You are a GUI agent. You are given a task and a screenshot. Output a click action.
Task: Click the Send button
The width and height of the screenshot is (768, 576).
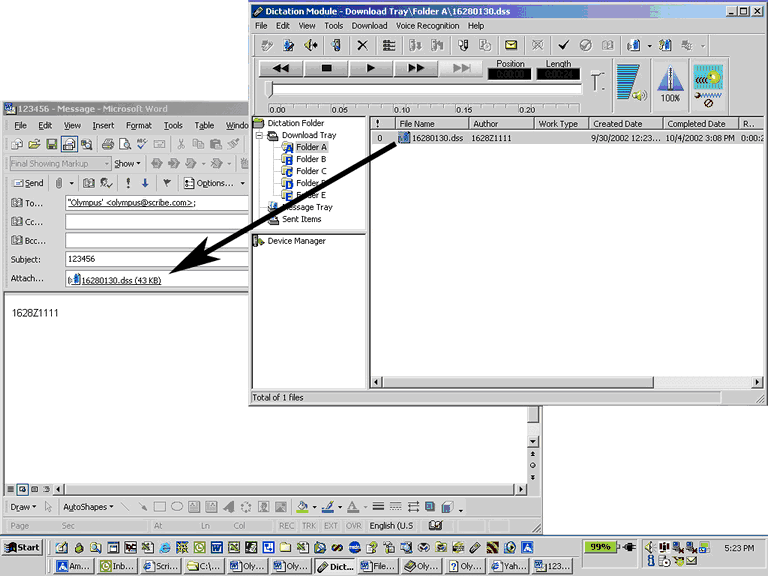[28, 183]
